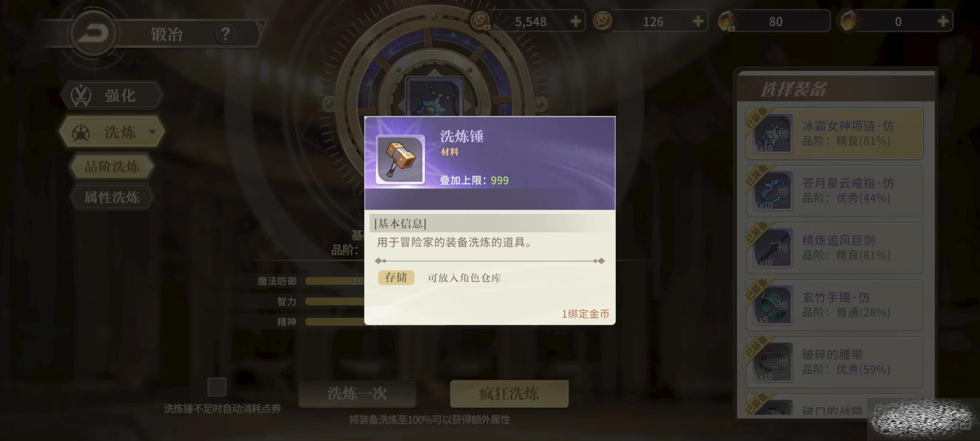The width and height of the screenshot is (980, 441).
Task: Select 苍月星云戒指·仿 in the equipment list
Action: click(x=835, y=190)
